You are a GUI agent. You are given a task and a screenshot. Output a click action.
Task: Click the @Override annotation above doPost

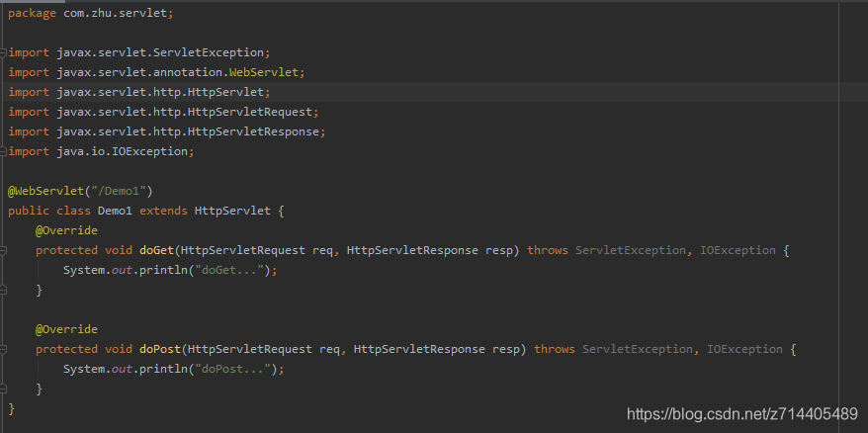(x=67, y=329)
